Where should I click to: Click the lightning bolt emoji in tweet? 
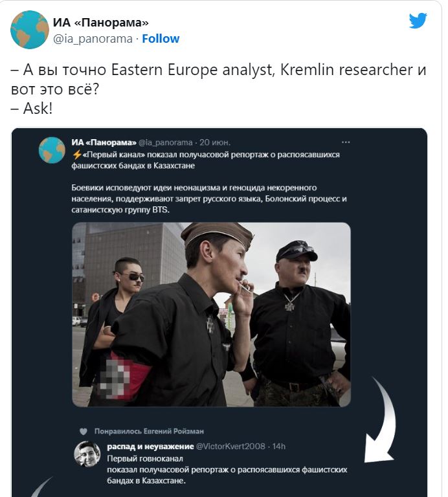point(77,155)
